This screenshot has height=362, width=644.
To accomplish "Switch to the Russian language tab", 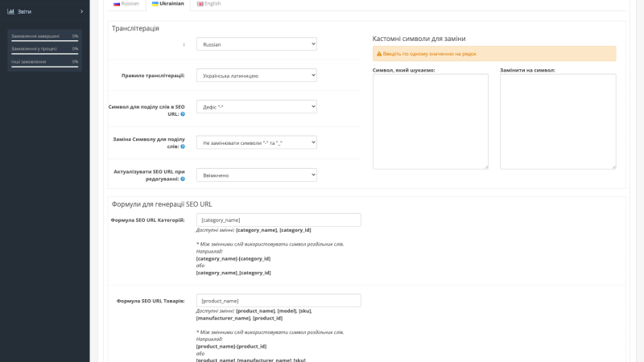I will (126, 4).
